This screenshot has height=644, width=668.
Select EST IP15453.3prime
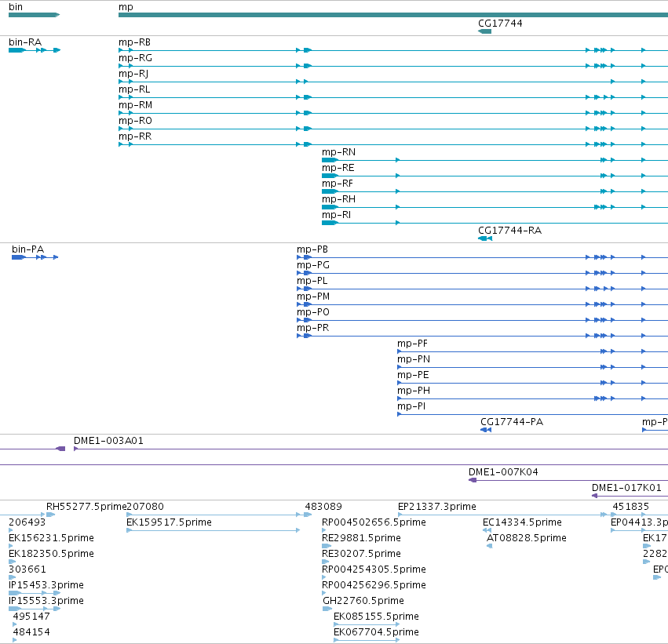point(46,586)
